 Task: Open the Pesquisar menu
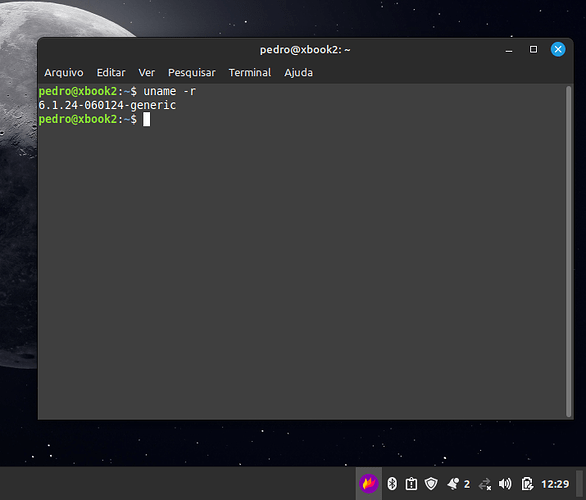tap(192, 72)
